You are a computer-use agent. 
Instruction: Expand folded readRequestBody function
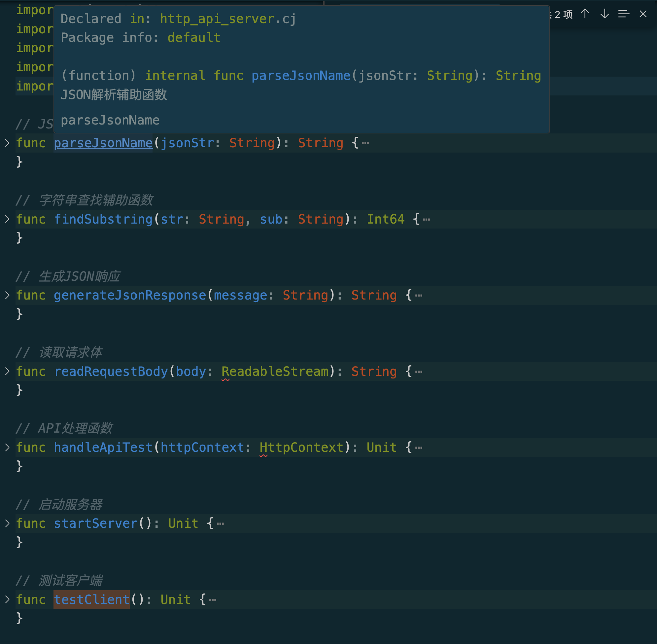coord(8,371)
